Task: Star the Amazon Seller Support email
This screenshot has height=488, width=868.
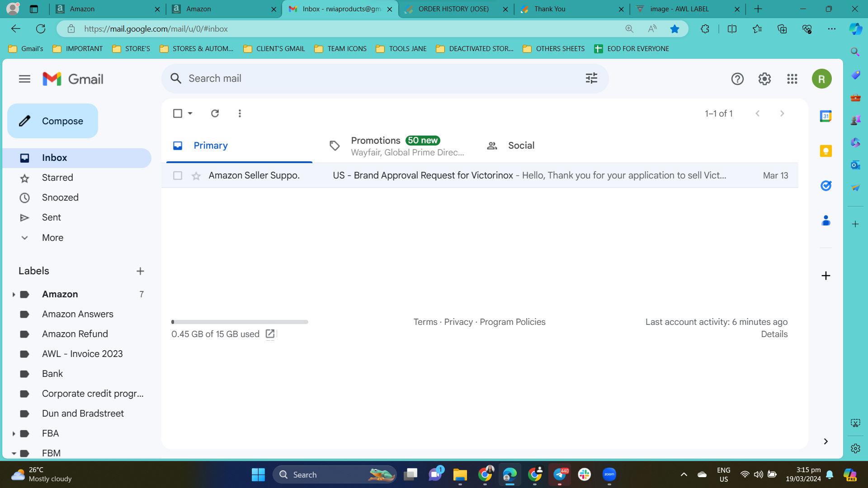Action: [196, 176]
